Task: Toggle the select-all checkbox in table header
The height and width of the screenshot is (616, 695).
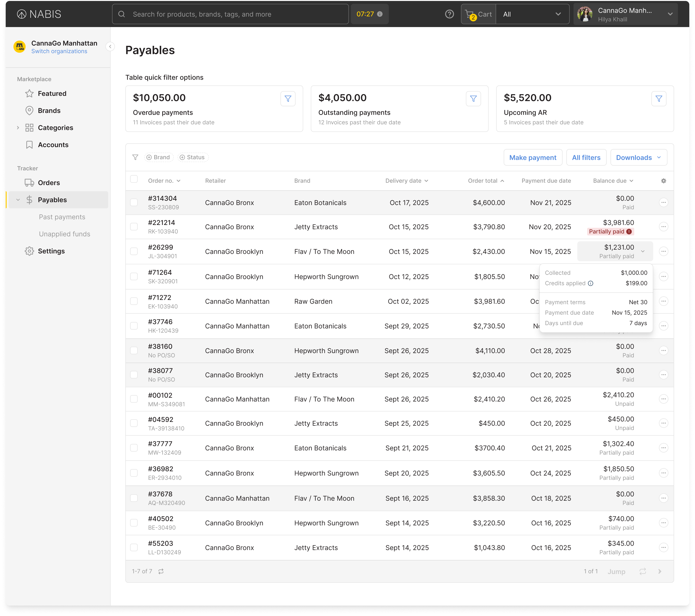Action: point(134,179)
